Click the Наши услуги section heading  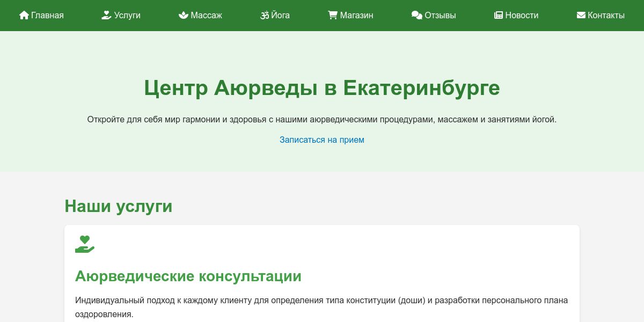click(x=119, y=206)
